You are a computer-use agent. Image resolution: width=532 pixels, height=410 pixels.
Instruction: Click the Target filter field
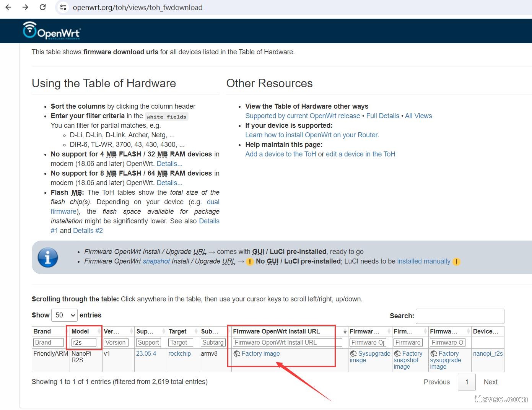coord(181,343)
